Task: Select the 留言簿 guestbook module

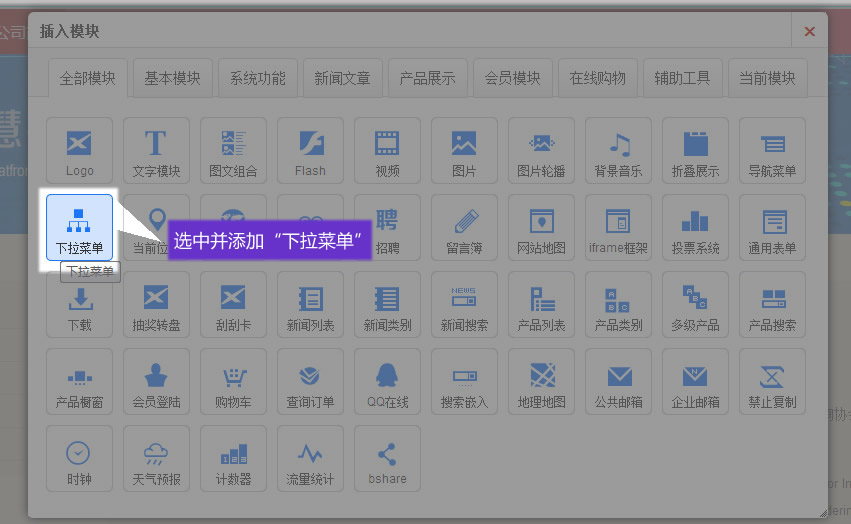Action: pyautogui.click(x=464, y=227)
